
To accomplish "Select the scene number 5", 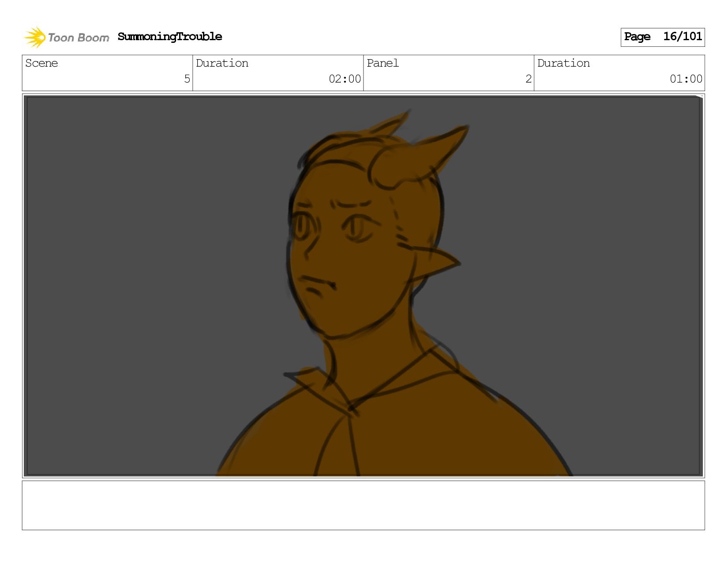I will 187,79.
